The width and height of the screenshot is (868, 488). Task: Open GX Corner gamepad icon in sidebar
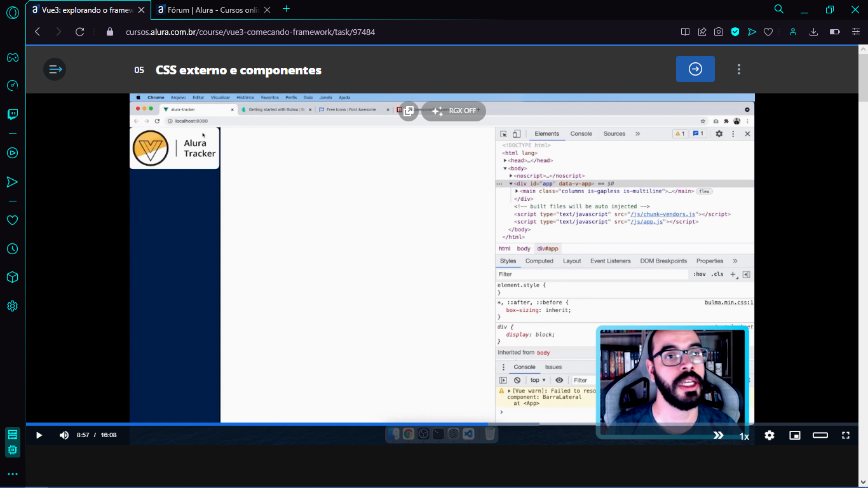(x=12, y=58)
